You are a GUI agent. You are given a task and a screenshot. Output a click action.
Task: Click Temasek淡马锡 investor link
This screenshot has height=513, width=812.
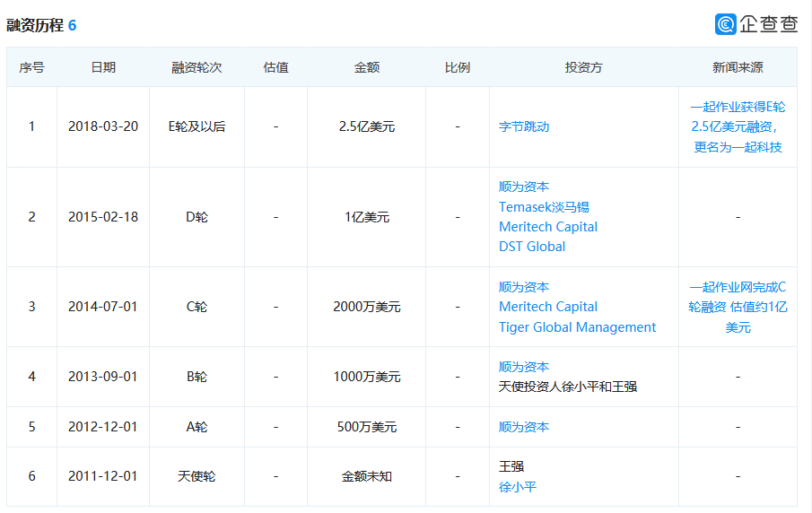coord(544,207)
